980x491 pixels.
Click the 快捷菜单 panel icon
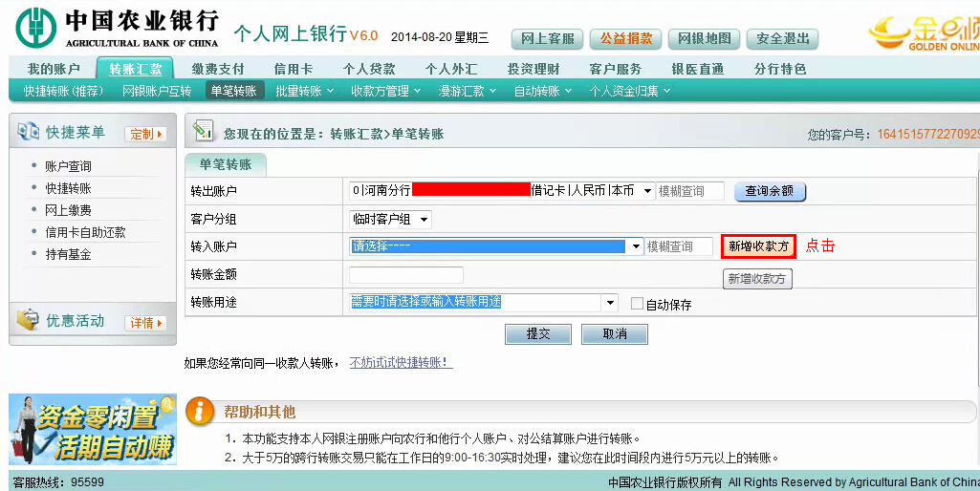[x=28, y=131]
